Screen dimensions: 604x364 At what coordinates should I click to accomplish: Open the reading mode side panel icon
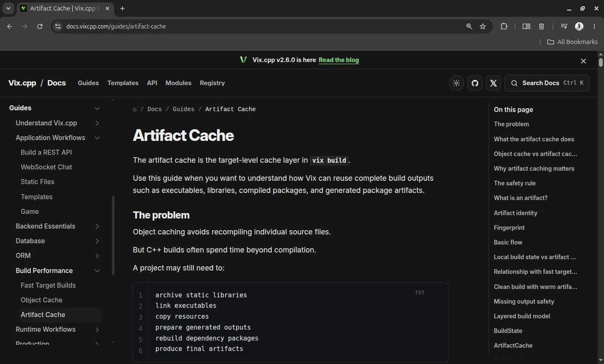tap(526, 26)
